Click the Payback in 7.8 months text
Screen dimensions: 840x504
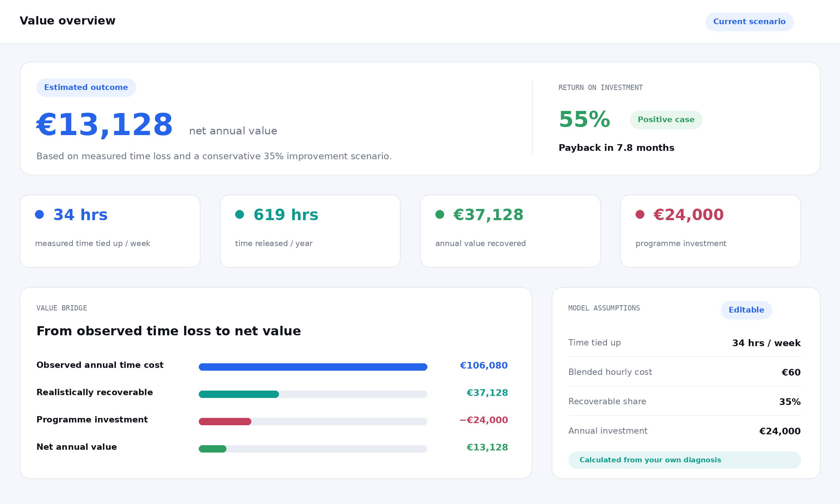coord(616,148)
